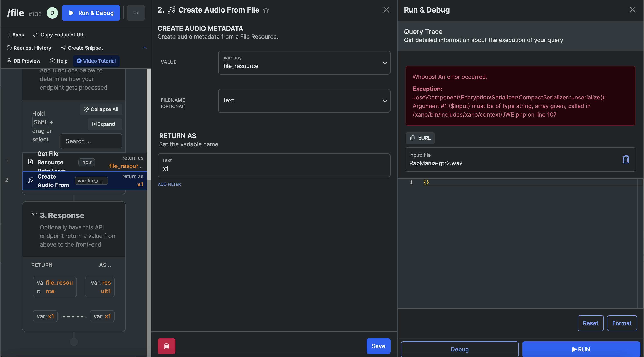
Task: Open the VALUE file_resource dropdown
Action: point(304,63)
